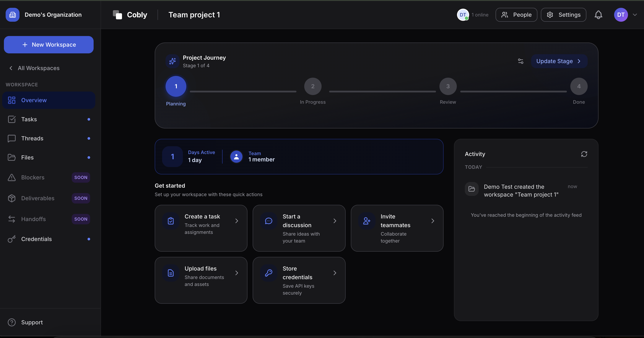
Task: Open the Start a discussion chevron
Action: 335,221
